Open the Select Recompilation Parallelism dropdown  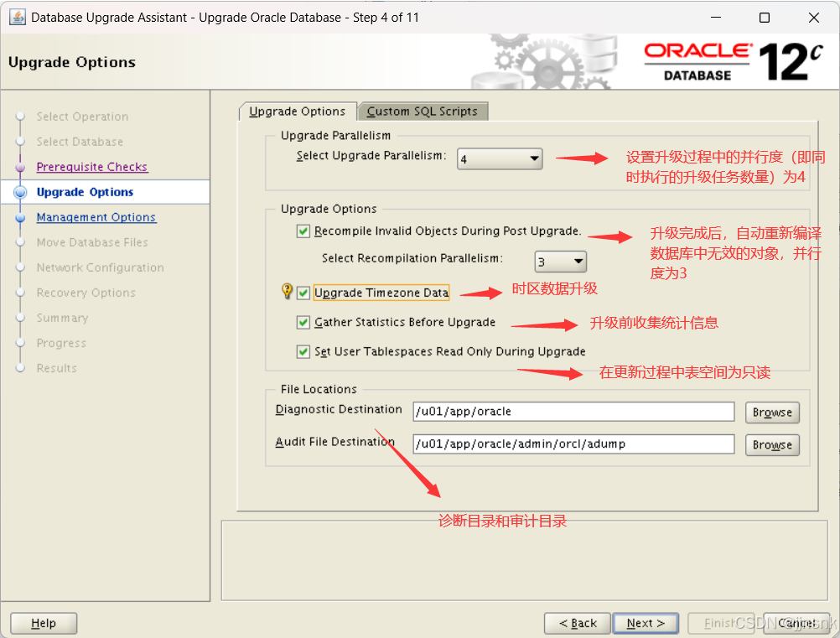560,262
